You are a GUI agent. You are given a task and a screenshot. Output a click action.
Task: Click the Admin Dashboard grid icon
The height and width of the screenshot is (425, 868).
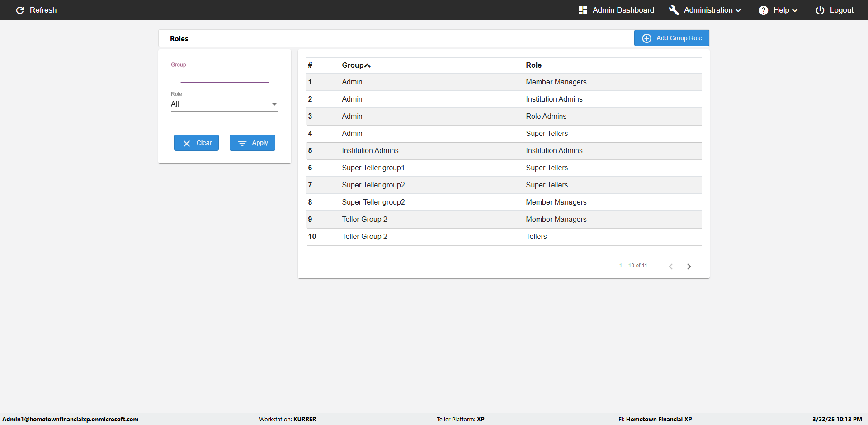point(583,10)
